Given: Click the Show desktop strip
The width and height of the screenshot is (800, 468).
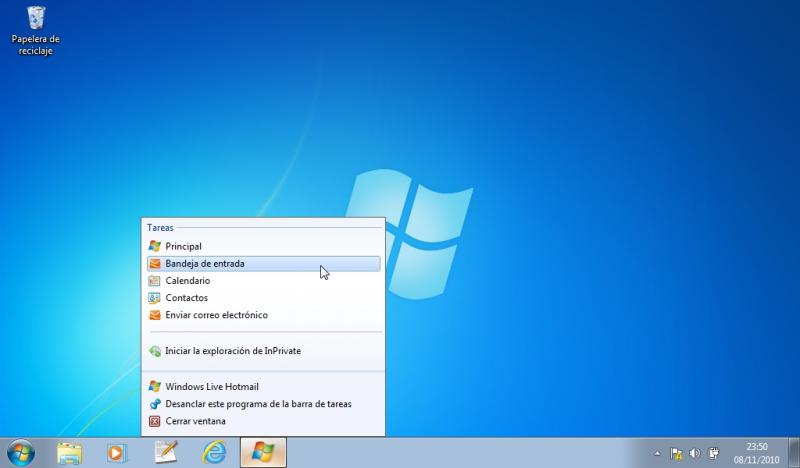Looking at the screenshot, I should pyautogui.click(x=793, y=453).
